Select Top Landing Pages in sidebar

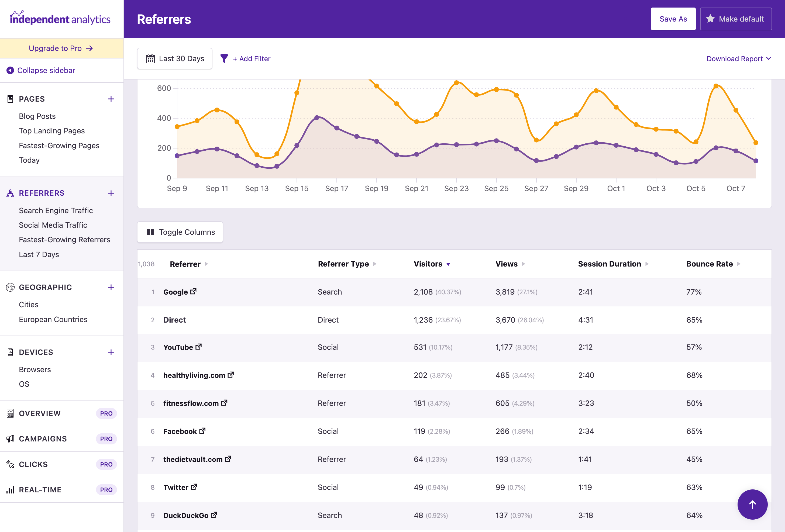tap(52, 131)
